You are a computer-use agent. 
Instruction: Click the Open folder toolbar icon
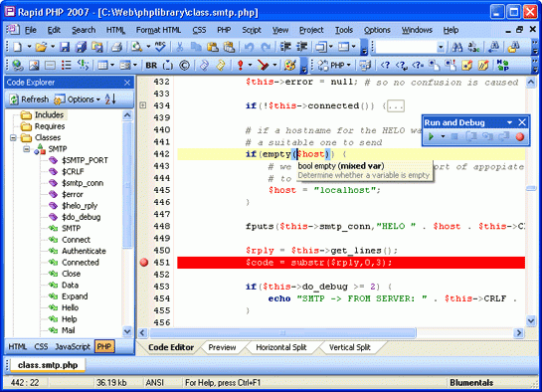coord(41,47)
